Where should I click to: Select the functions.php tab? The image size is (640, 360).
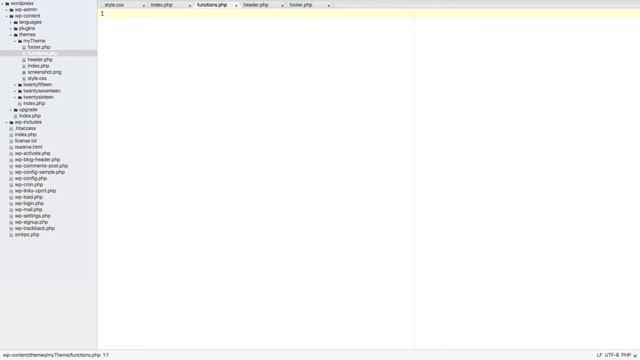(212, 5)
